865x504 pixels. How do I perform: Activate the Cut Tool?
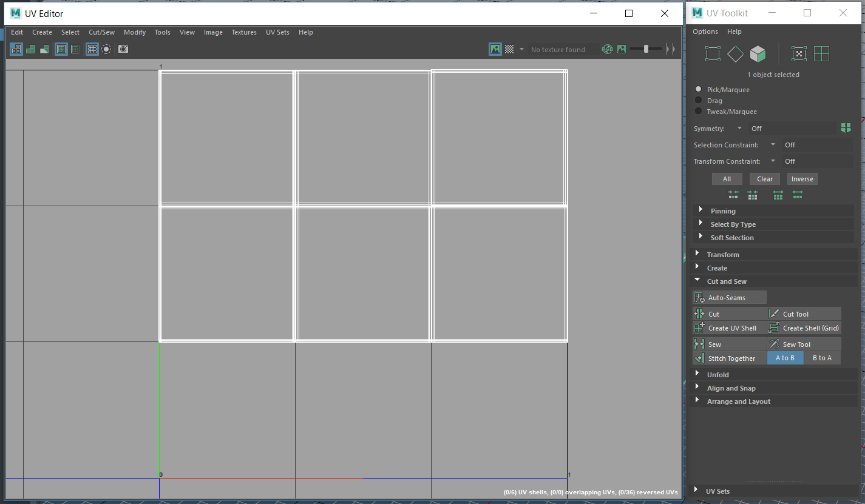click(804, 314)
